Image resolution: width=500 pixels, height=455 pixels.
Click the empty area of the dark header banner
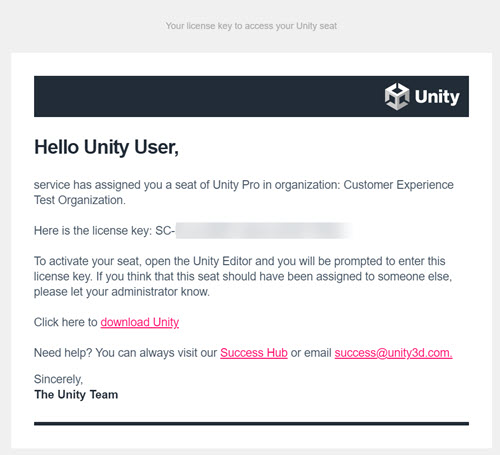pyautogui.click(x=207, y=96)
